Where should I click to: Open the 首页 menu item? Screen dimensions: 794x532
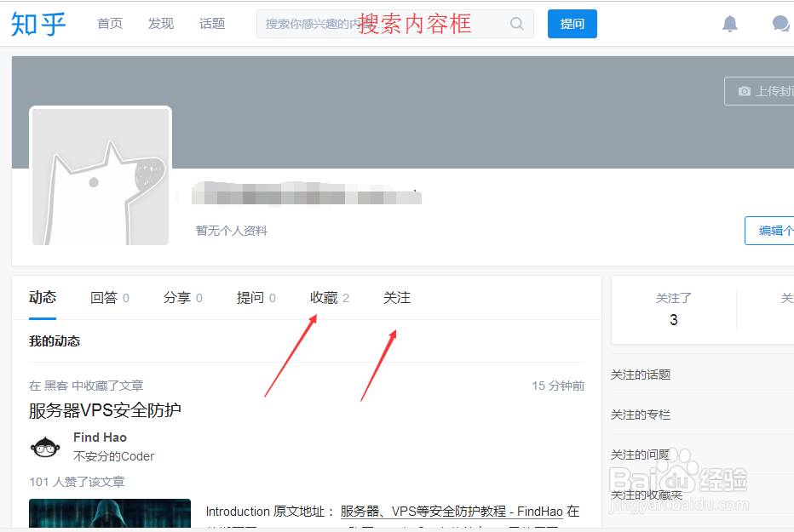109,23
